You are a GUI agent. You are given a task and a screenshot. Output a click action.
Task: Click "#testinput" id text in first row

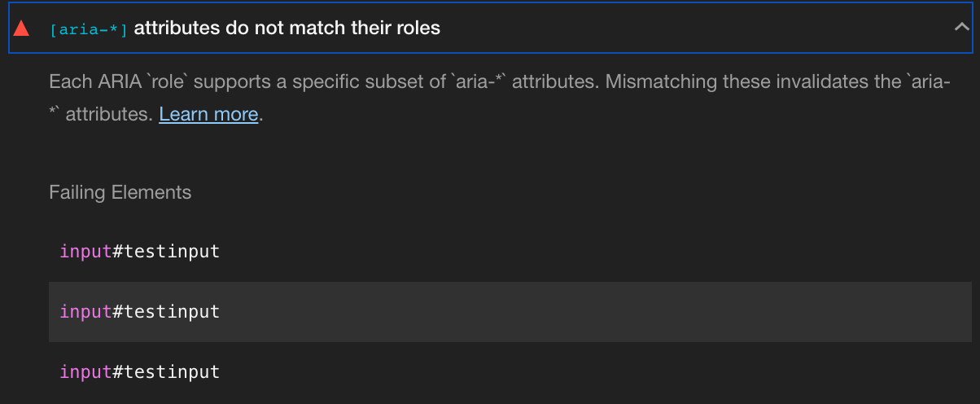click(x=166, y=251)
